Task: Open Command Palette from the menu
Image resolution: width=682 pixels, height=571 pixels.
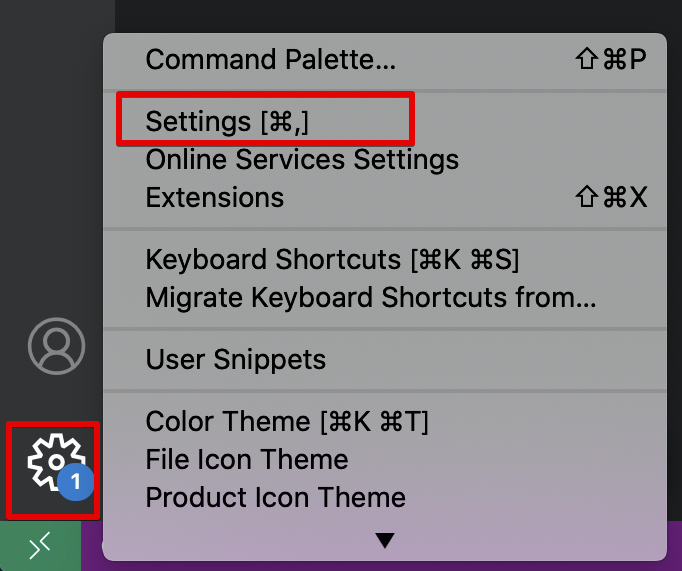Action: coord(271,59)
